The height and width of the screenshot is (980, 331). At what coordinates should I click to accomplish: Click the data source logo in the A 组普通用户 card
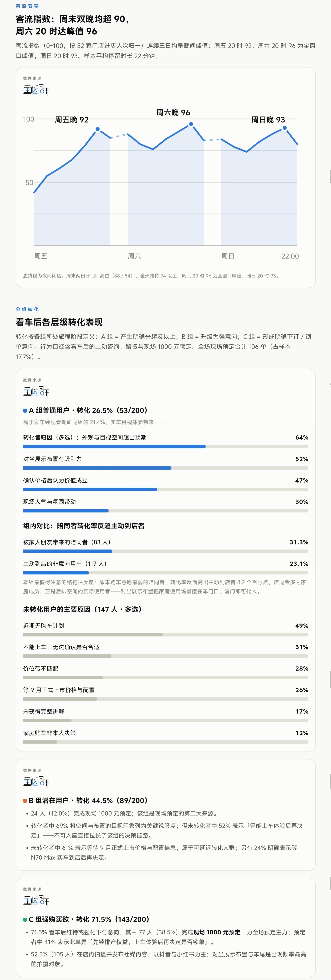coord(36,392)
